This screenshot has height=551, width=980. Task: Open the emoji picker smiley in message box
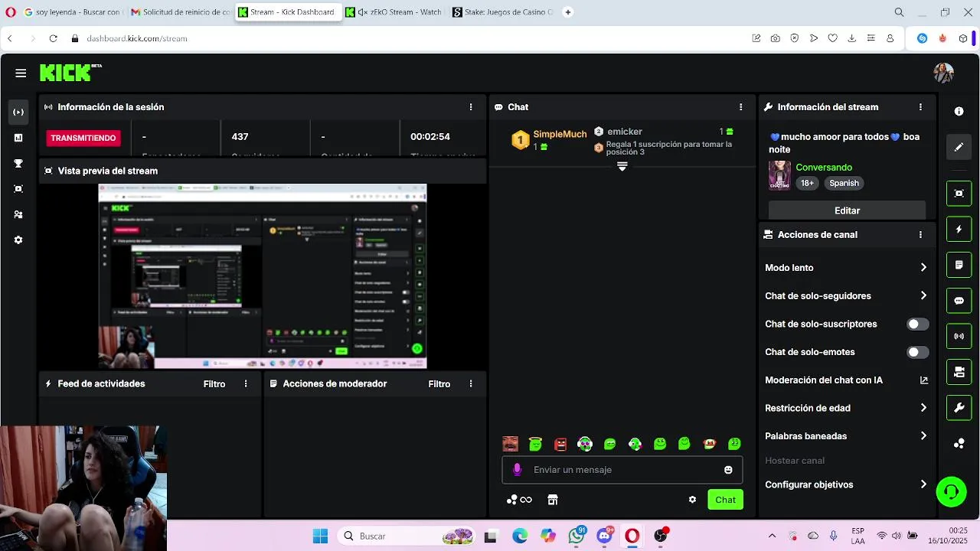click(728, 470)
